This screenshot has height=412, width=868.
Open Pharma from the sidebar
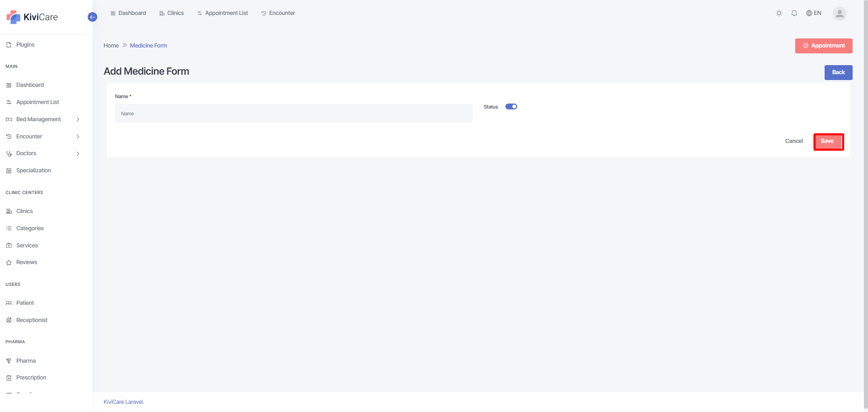pos(26,361)
